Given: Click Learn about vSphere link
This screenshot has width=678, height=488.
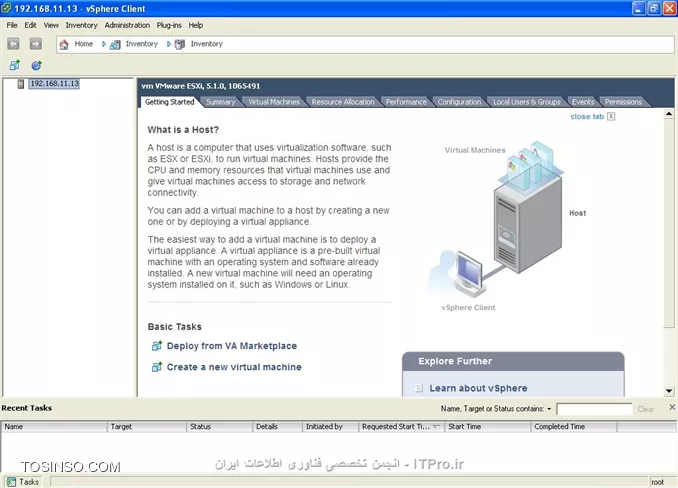Looking at the screenshot, I should click(x=478, y=388).
